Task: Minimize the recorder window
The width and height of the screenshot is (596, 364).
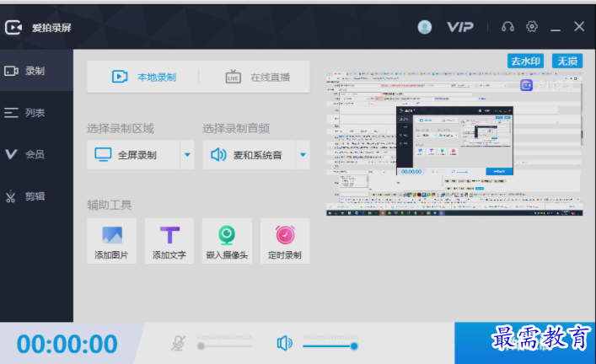Action: click(556, 29)
